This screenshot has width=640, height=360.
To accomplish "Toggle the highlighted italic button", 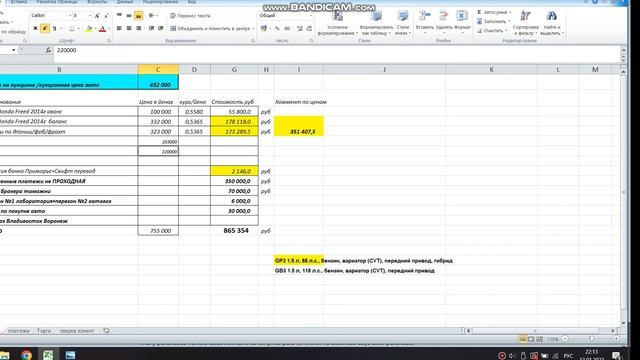I will click(x=45, y=29).
